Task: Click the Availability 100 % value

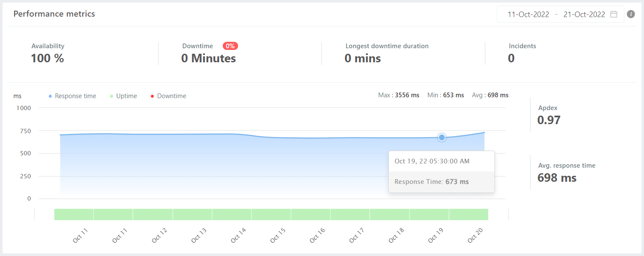Action: [x=47, y=58]
